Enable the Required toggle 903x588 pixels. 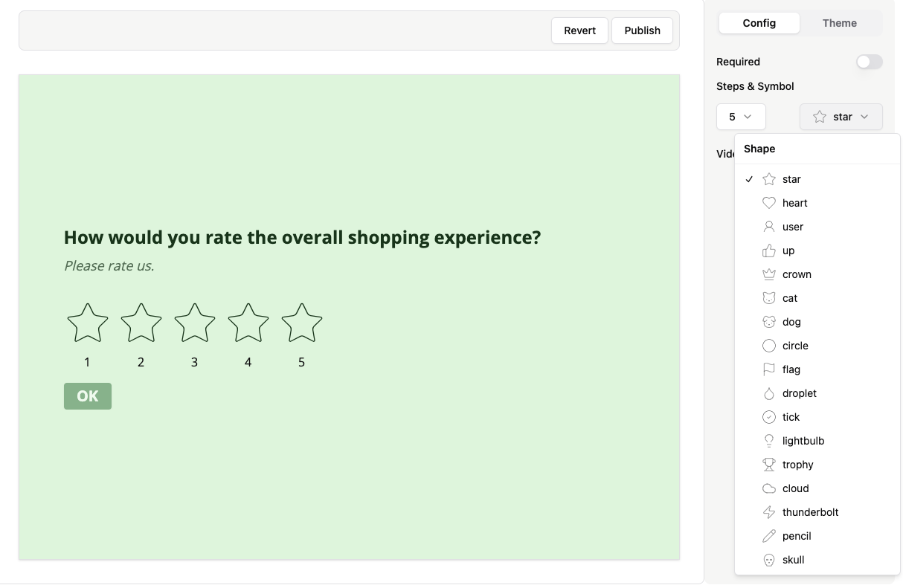point(869,62)
